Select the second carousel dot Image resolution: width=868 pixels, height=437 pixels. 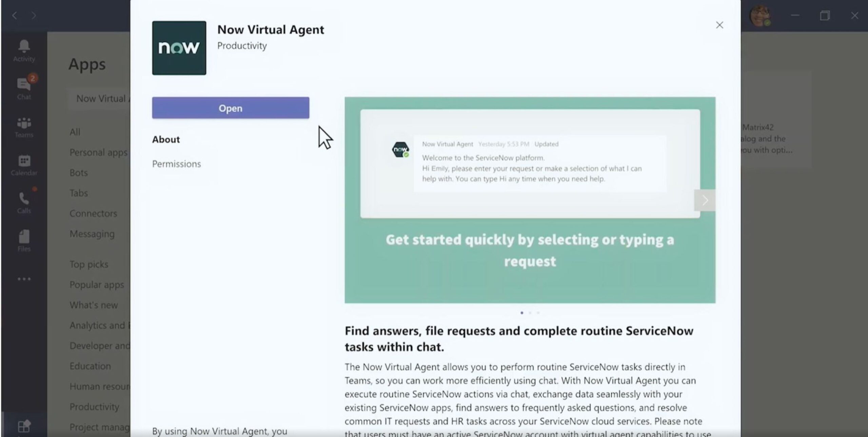tap(530, 313)
